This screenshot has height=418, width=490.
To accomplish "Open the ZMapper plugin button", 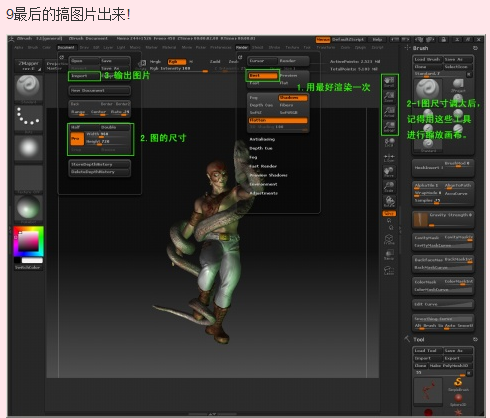I will tap(29, 66).
